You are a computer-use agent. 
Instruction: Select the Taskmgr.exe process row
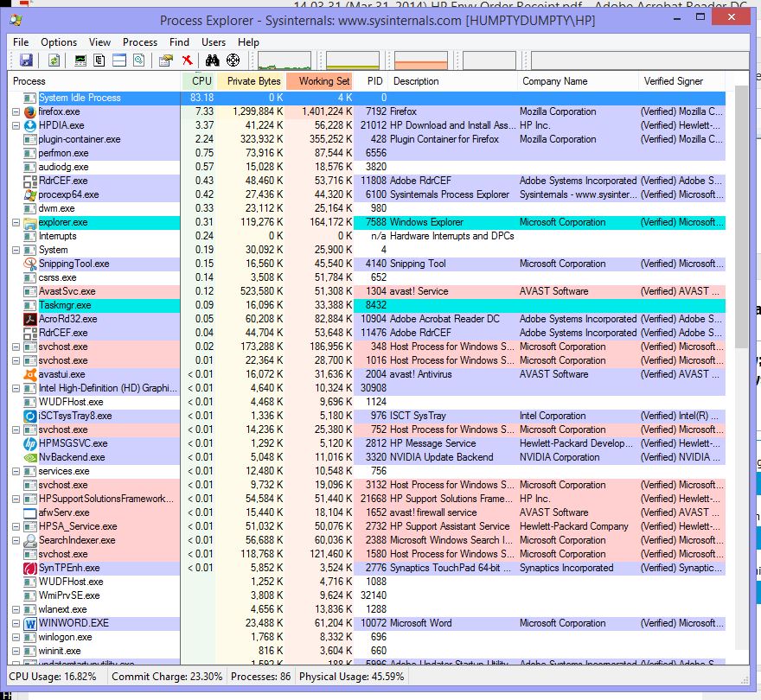click(x=368, y=306)
